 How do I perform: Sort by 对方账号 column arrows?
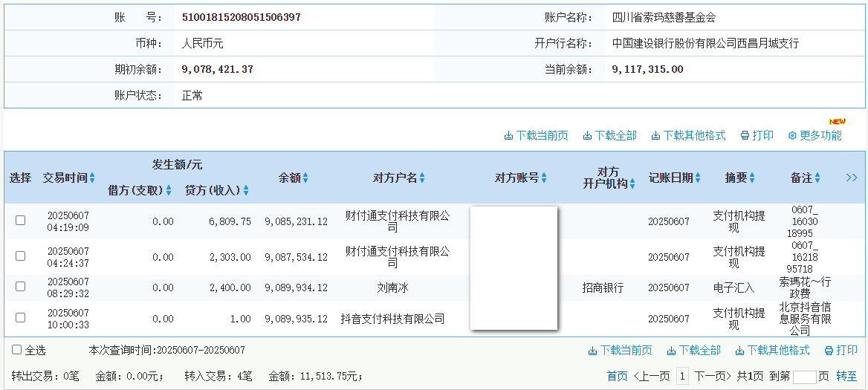[x=544, y=178]
